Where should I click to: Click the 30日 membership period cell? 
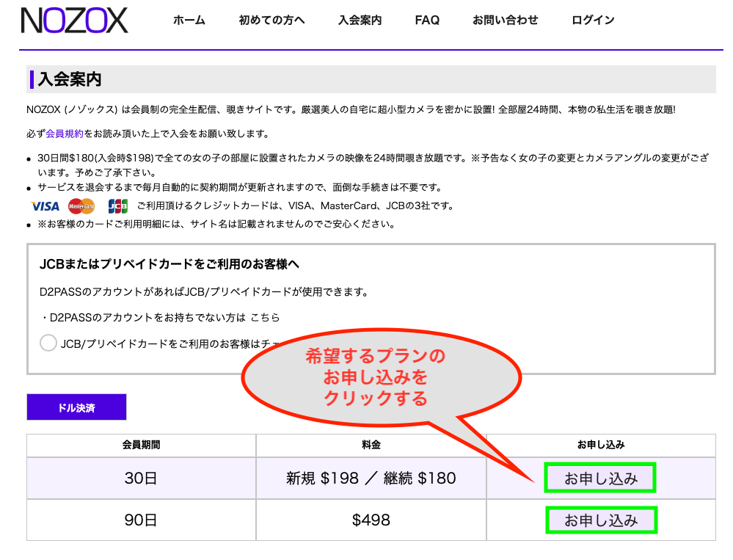[x=141, y=479]
